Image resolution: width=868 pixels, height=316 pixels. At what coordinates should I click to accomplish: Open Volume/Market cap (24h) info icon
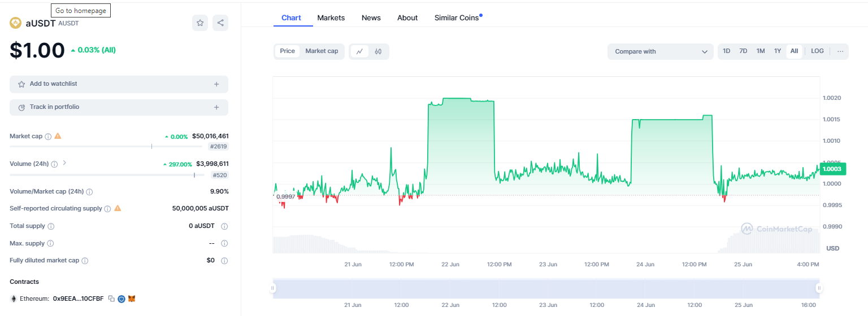point(89,192)
